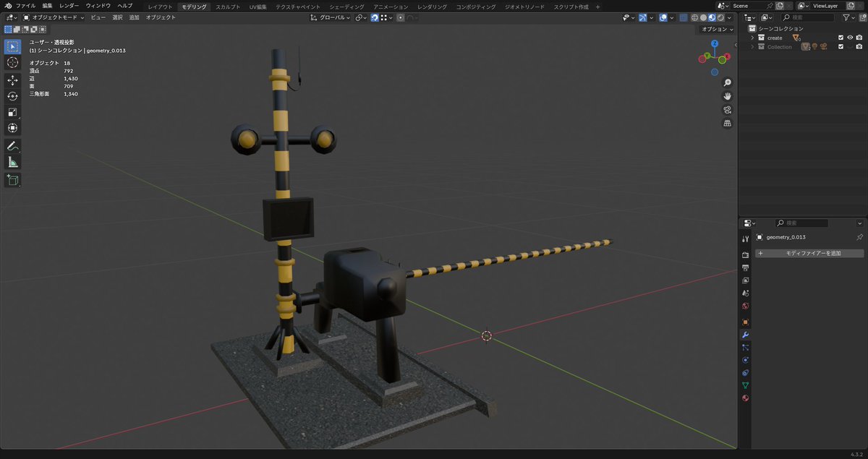Open the Render properties tab

745,255
